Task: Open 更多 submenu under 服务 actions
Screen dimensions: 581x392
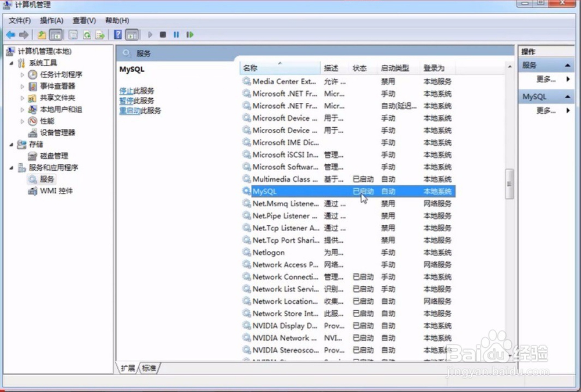Action: 546,79
